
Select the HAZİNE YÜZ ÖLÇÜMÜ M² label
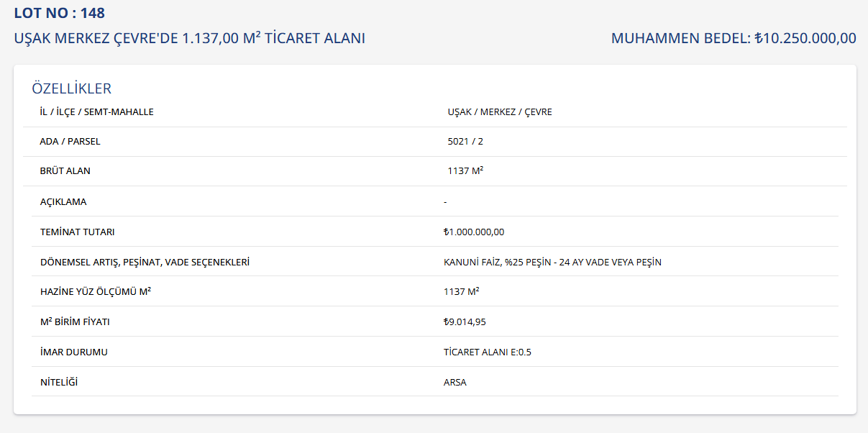click(x=95, y=292)
